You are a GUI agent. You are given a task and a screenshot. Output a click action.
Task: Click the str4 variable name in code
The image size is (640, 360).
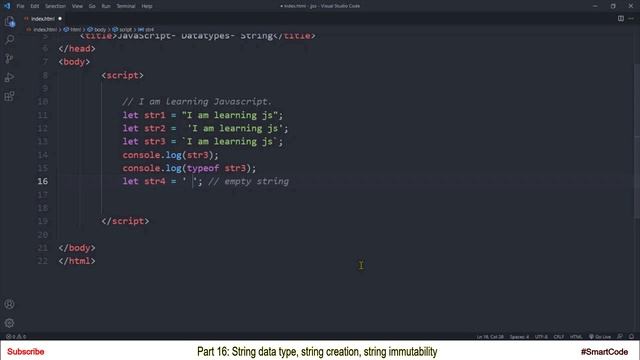[155, 181]
